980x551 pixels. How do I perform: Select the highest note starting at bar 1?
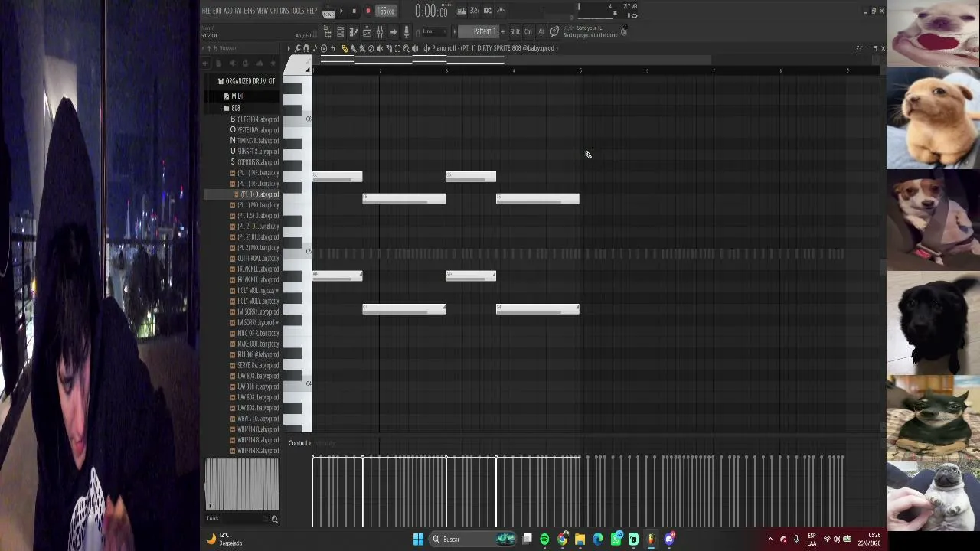coord(337,177)
